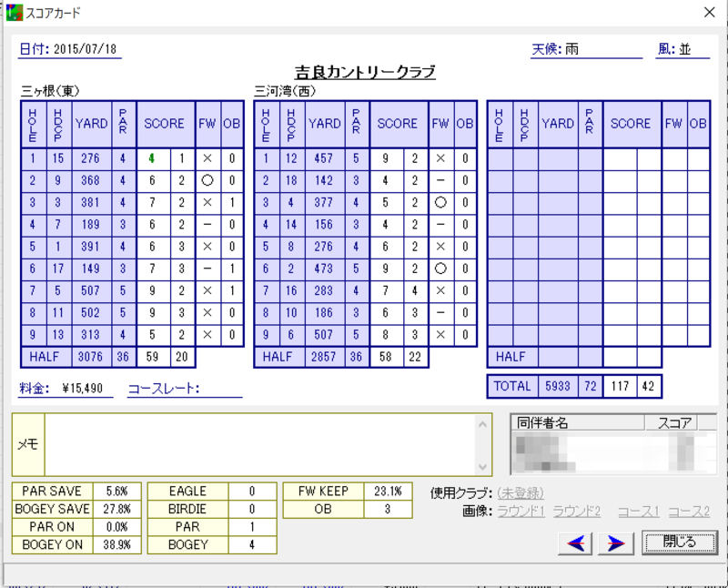This screenshot has height=588, width=728.
Task: Click the yardage 276 for east hole 1
Action: [91, 159]
